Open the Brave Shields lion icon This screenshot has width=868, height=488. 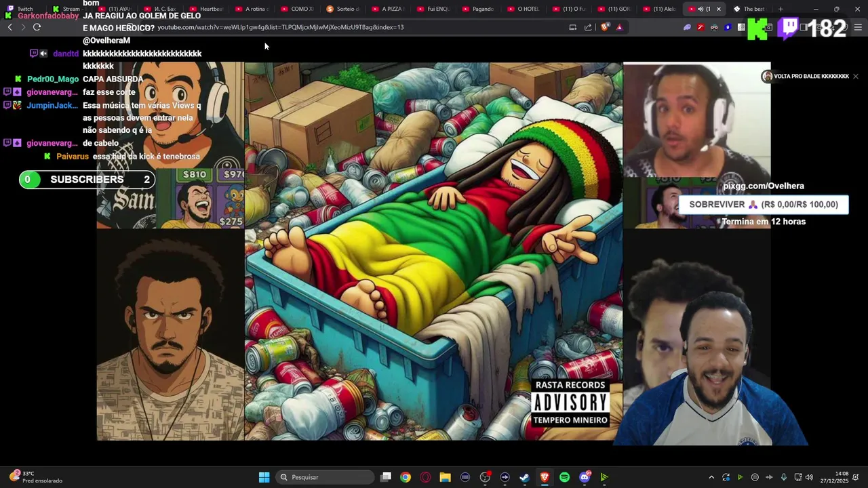[605, 27]
